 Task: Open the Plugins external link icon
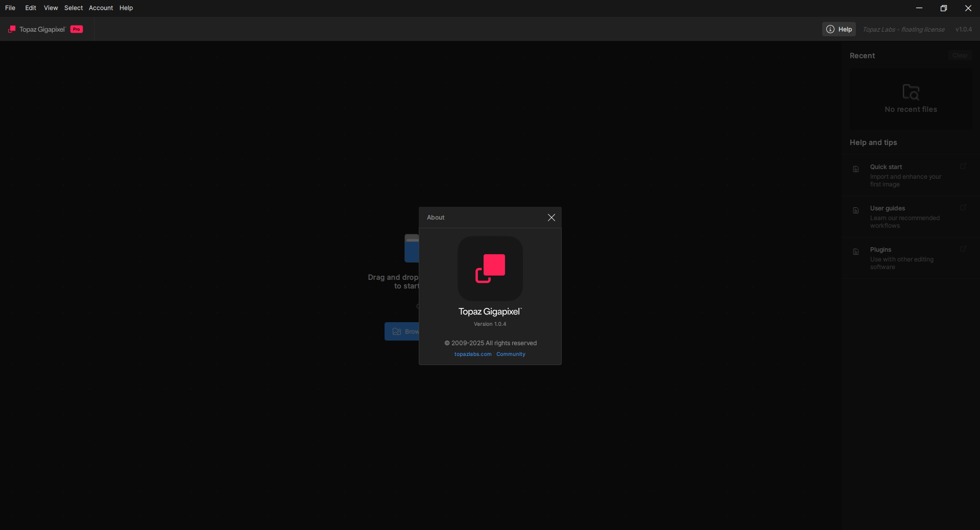963,249
